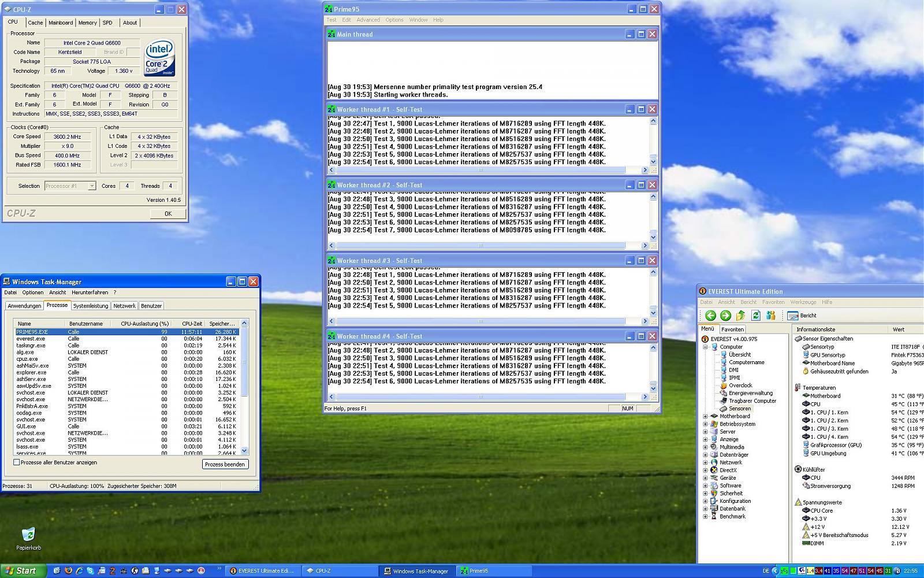Expand the Multimedia node
The width and height of the screenshot is (924, 578).
pos(705,447)
